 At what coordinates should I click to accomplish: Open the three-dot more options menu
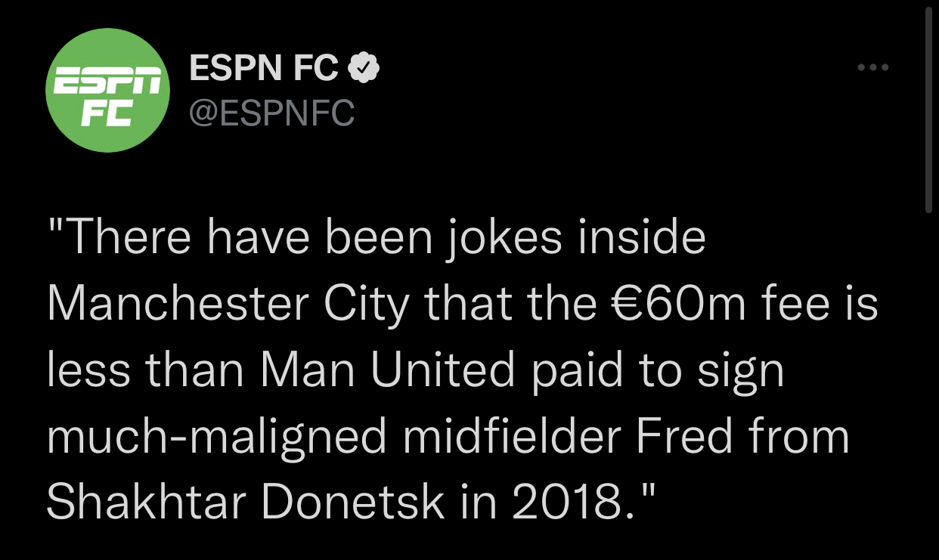click(x=873, y=68)
